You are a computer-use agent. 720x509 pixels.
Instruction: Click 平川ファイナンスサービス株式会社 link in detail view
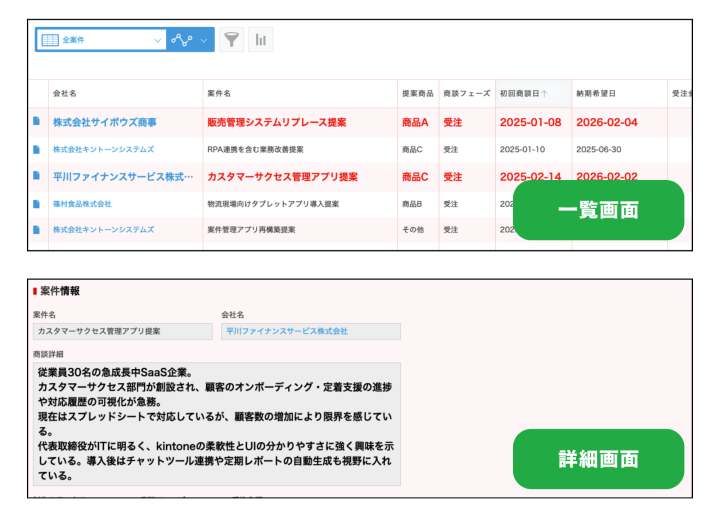point(286,331)
